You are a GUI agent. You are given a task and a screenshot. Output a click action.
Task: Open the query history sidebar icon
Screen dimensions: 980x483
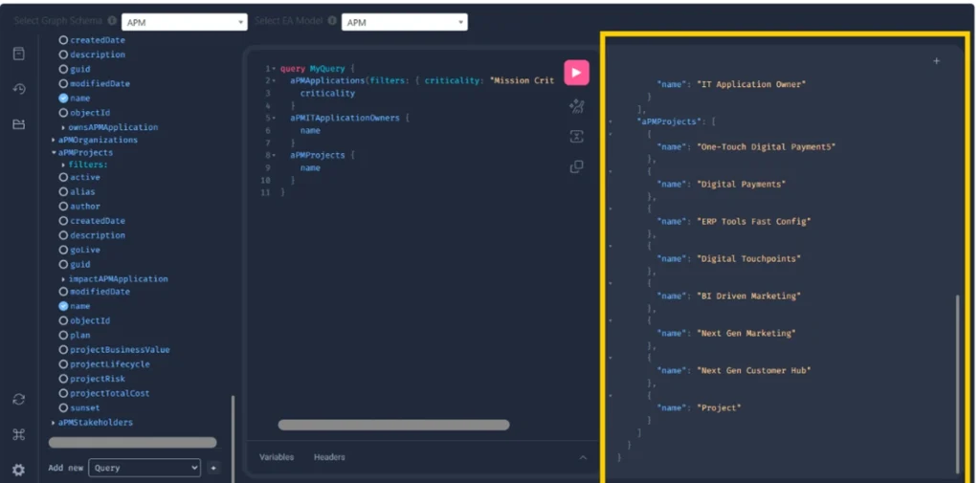pos(19,89)
